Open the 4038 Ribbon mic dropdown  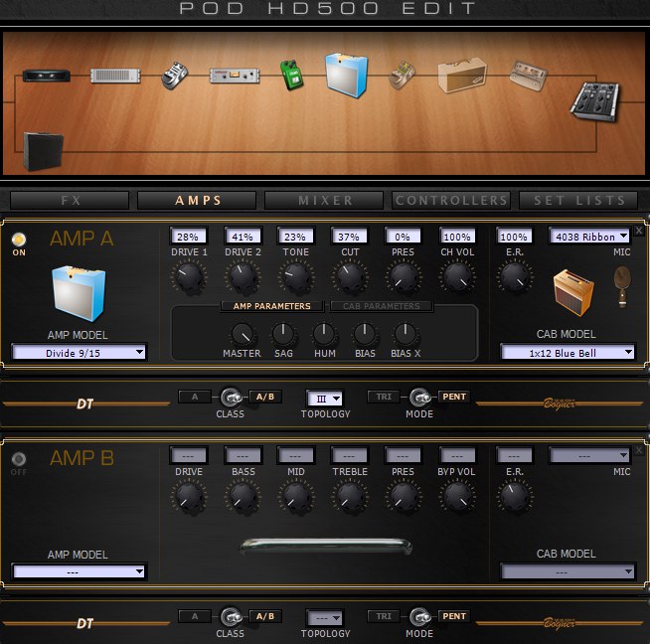click(x=589, y=237)
